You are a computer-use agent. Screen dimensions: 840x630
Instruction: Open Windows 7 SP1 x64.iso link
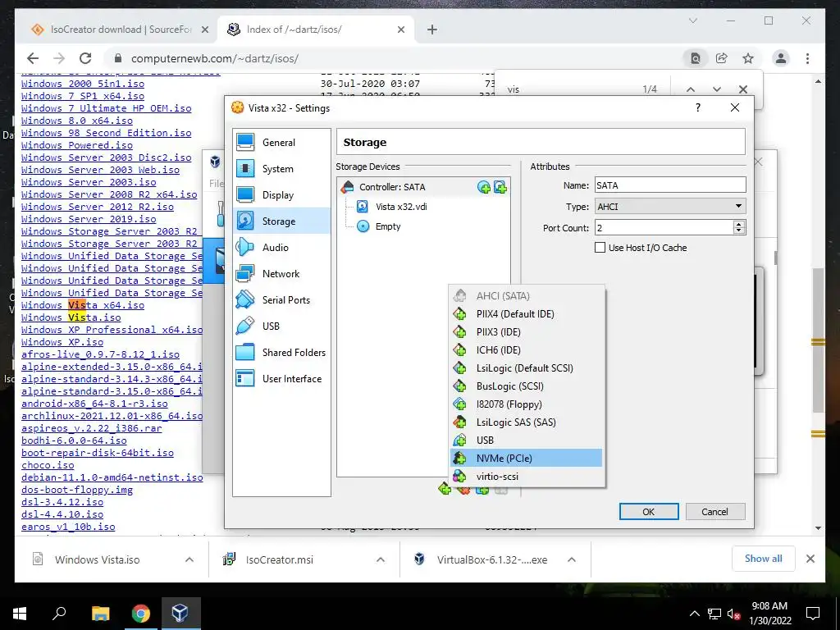pos(83,96)
